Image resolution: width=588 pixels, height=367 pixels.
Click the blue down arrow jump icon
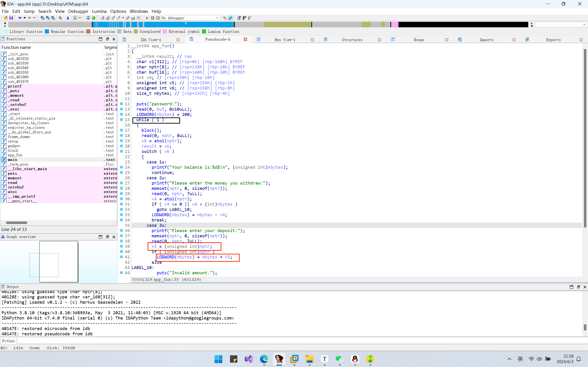pyautogui.click(x=68, y=18)
